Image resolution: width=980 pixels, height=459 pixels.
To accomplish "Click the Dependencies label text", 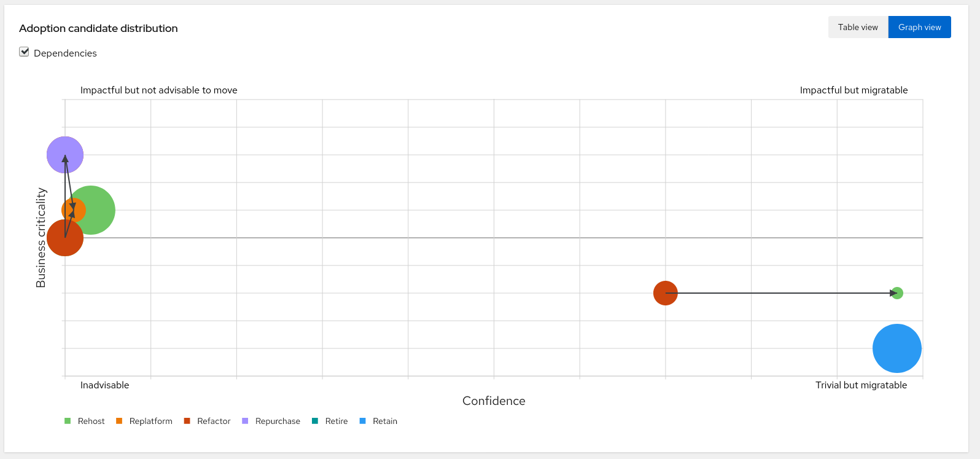I will click(65, 53).
